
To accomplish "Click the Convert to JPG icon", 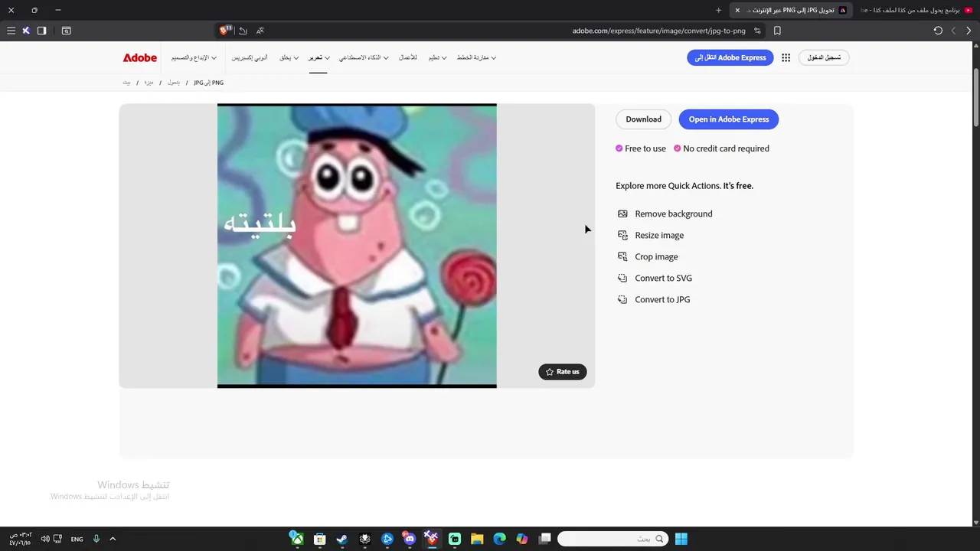I will (622, 299).
